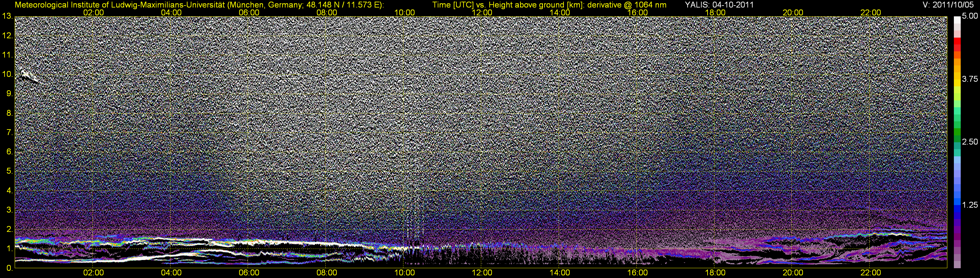Click the Meteorological Institute Ludwig-Maximilians-Universität title text
This screenshot has height=278, width=980.
click(199, 5)
